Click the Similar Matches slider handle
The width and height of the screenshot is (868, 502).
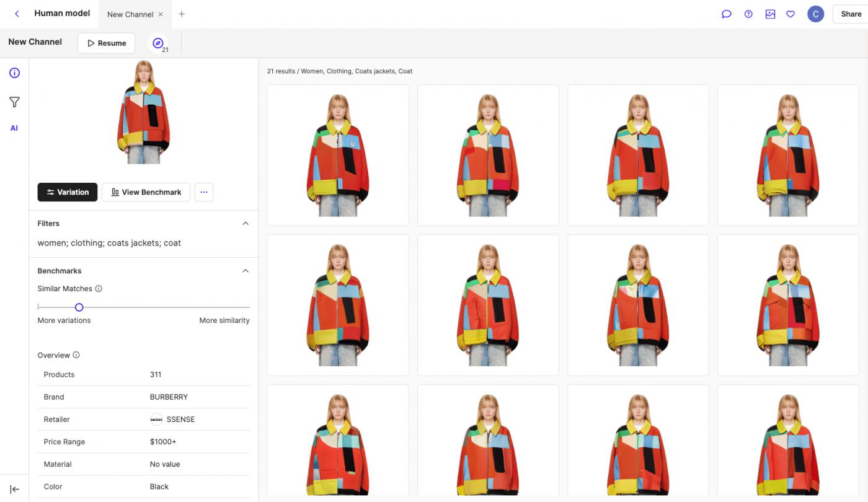tap(79, 307)
